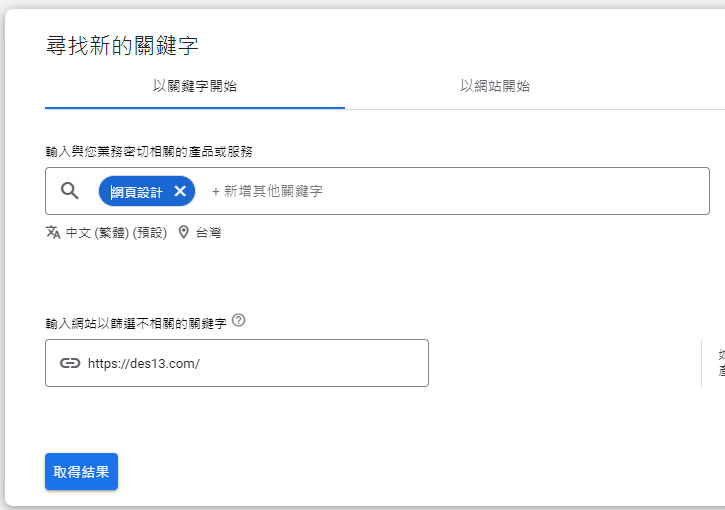Click blank area right of the URL text
The image size is (725, 510).
pos(320,363)
